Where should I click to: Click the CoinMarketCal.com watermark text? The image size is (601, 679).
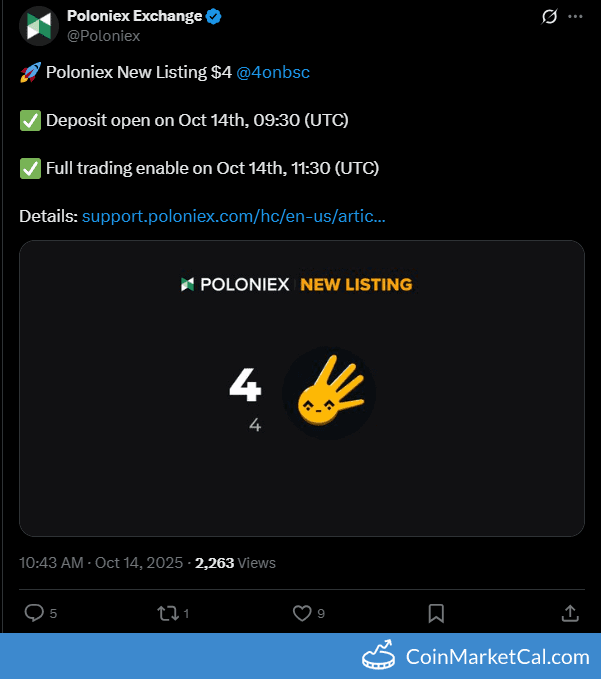[x=497, y=657]
